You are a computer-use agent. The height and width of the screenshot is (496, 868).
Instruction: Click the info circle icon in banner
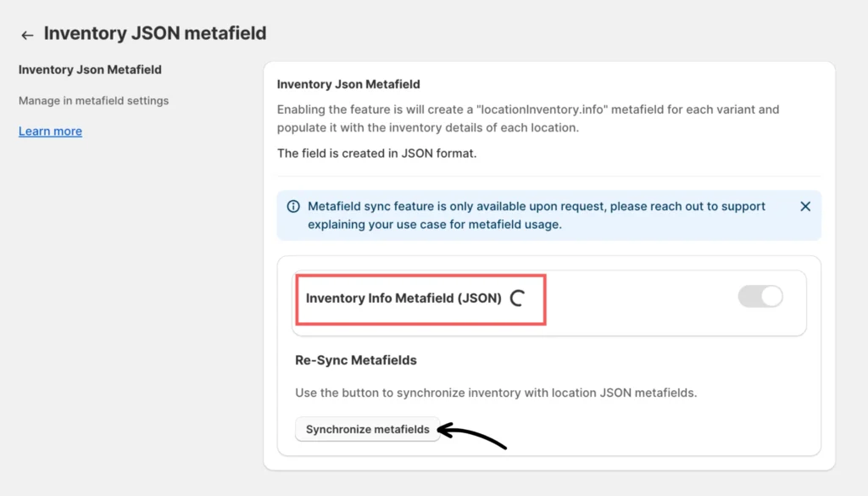[293, 206]
